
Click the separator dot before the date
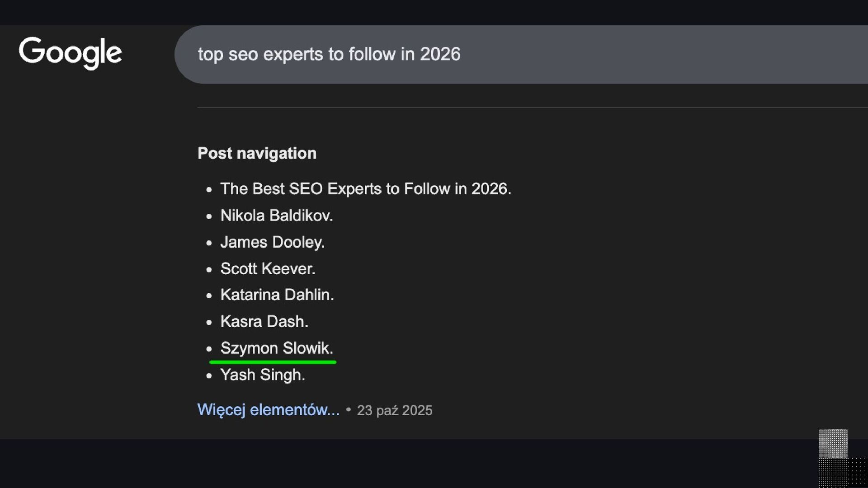348,409
